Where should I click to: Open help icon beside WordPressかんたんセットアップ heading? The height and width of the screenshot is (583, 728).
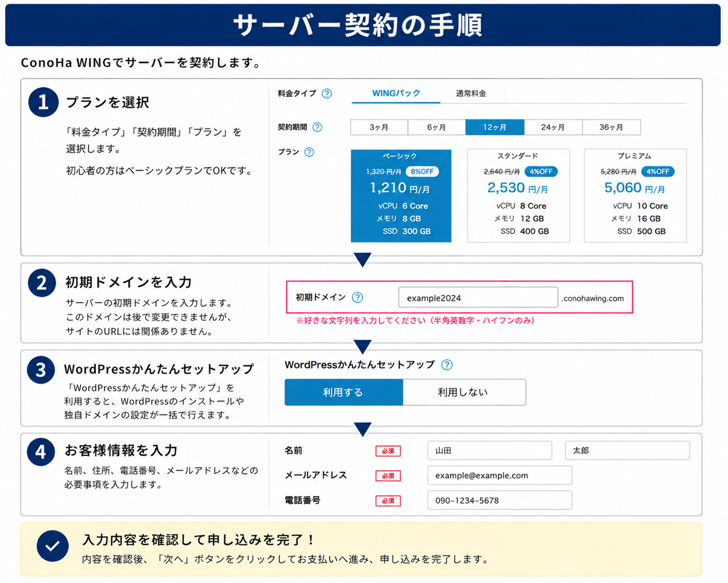(x=447, y=365)
